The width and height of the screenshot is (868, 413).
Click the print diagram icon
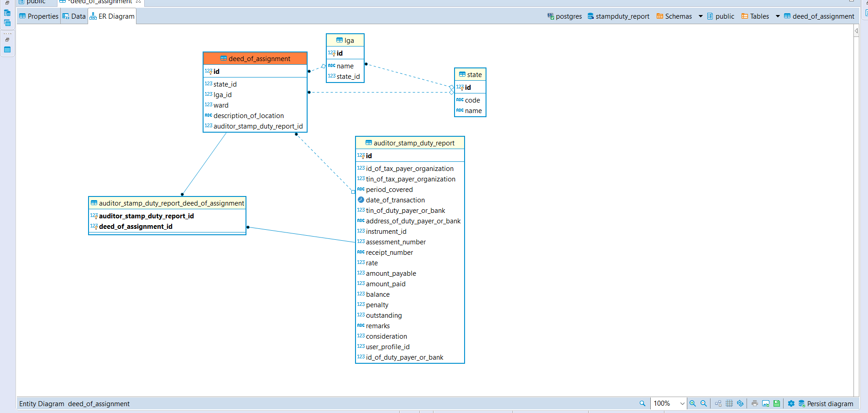754,403
